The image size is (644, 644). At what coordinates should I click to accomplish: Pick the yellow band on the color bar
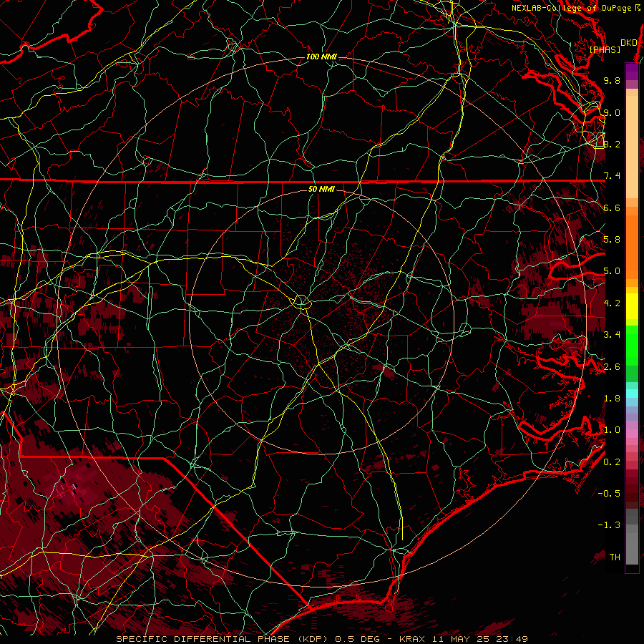pos(632,306)
